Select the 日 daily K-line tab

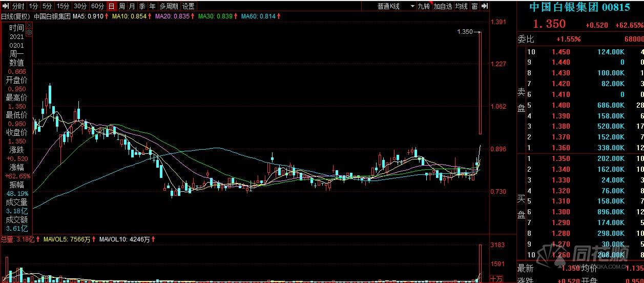pyautogui.click(x=111, y=6)
